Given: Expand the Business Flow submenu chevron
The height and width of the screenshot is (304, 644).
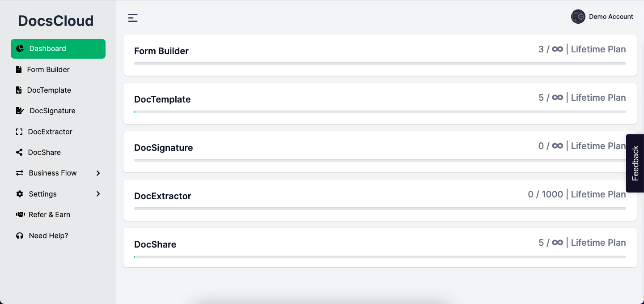Looking at the screenshot, I should 98,173.
